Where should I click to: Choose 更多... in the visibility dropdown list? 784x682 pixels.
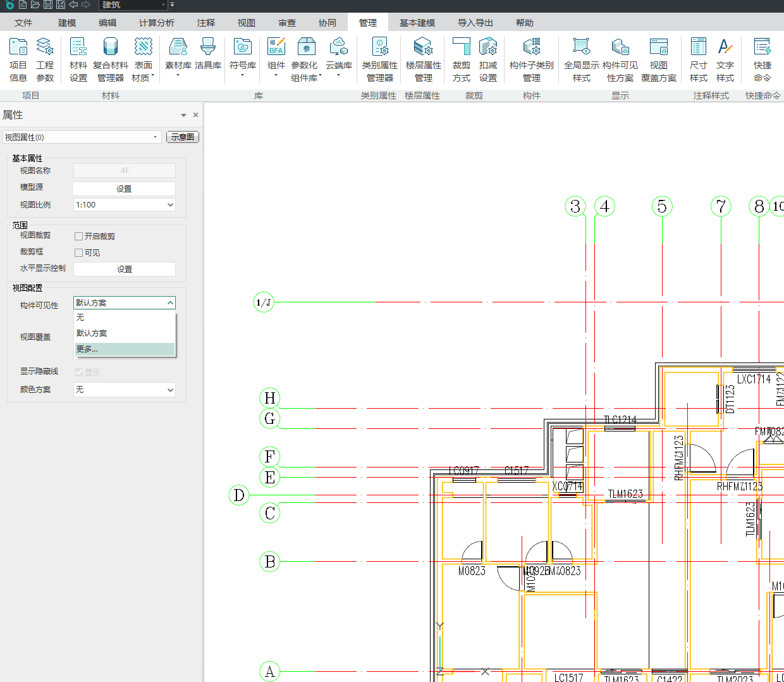click(124, 349)
